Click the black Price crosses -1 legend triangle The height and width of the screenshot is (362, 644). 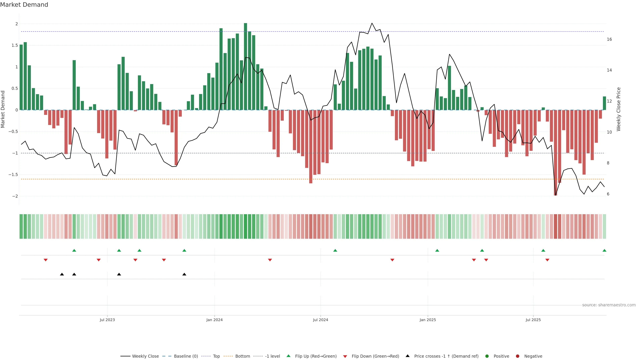point(408,356)
